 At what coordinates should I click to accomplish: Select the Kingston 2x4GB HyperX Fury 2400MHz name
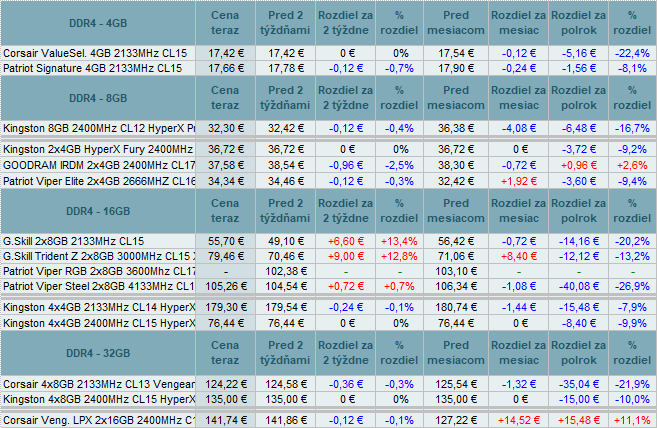tap(98, 149)
